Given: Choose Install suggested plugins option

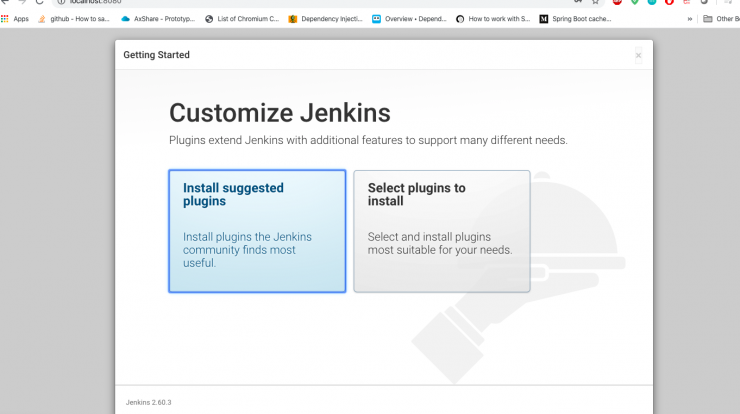Looking at the screenshot, I should click(257, 231).
